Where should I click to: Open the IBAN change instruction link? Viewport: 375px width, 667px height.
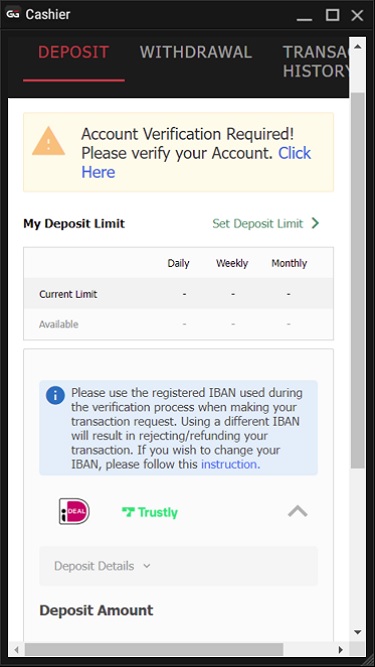[x=230, y=464]
